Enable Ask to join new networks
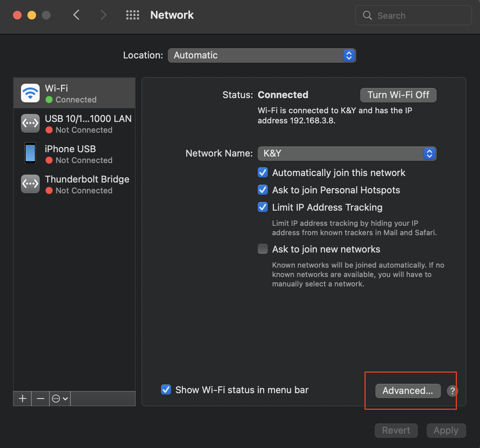 [263, 249]
